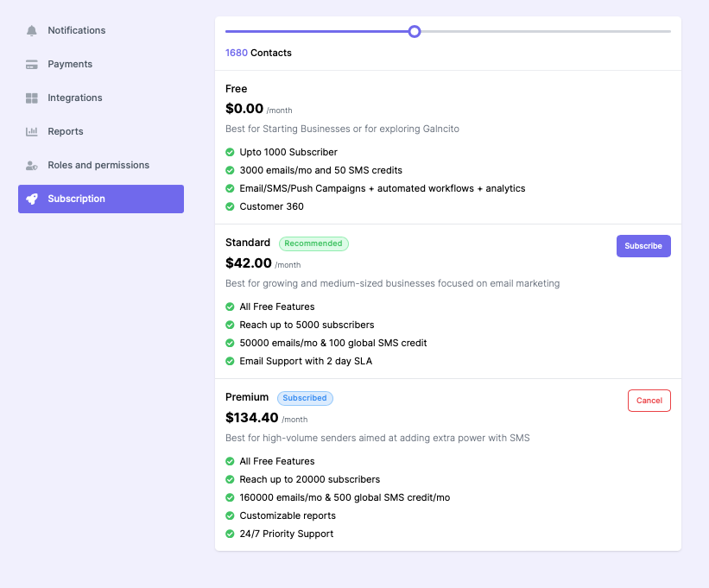Click the check icon beside 24/7 Priority Support
This screenshot has width=709, height=588.
click(230, 534)
